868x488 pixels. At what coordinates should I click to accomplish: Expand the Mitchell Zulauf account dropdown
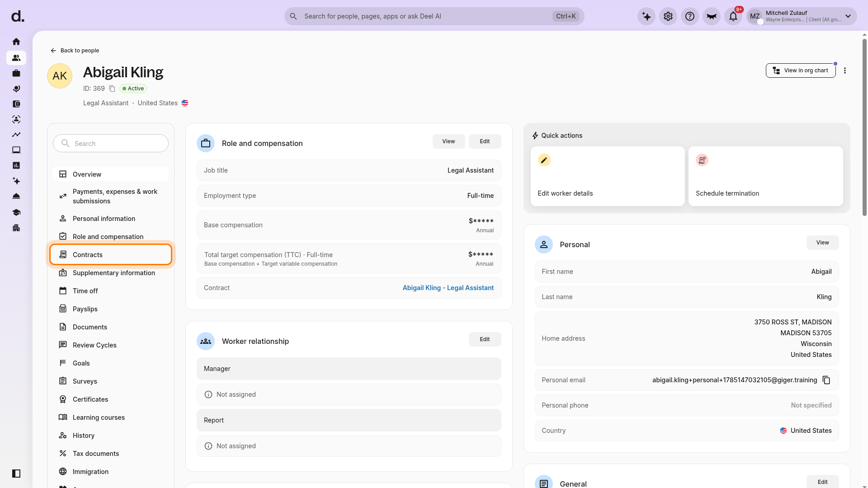click(848, 16)
